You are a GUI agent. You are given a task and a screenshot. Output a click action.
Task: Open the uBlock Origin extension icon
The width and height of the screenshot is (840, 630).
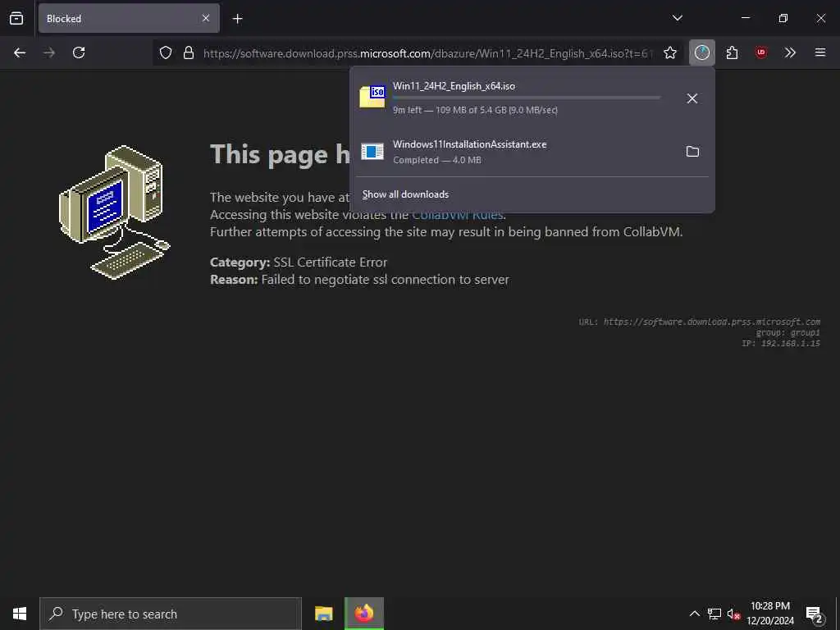pos(760,52)
